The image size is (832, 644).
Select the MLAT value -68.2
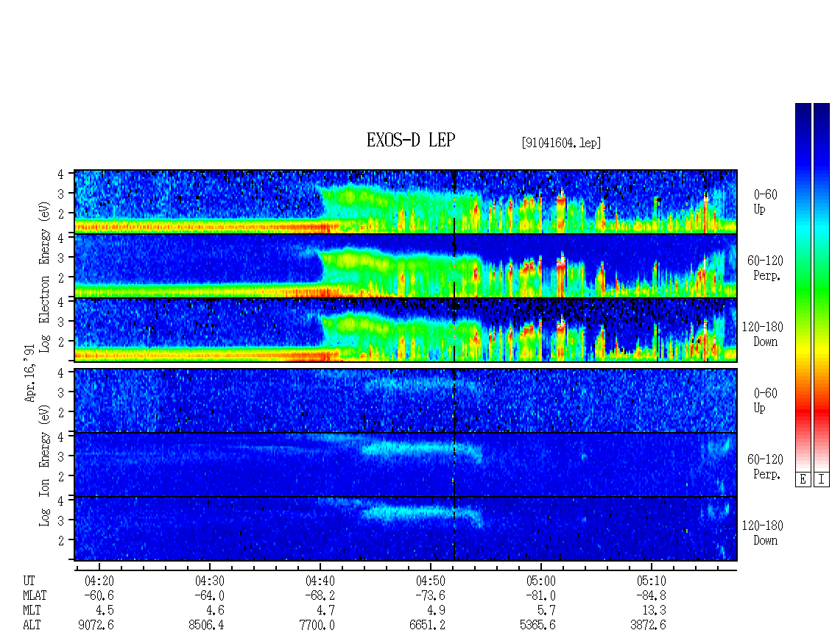point(320,595)
